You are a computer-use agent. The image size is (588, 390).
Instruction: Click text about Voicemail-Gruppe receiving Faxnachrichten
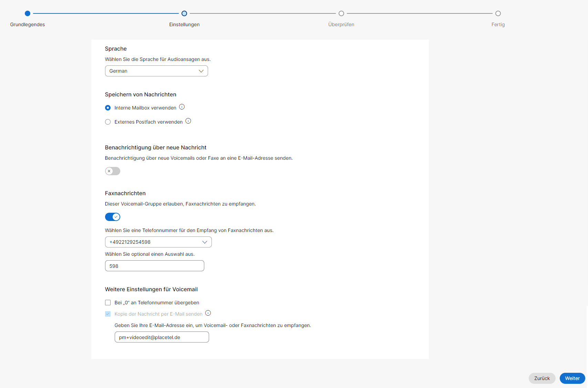coord(180,204)
